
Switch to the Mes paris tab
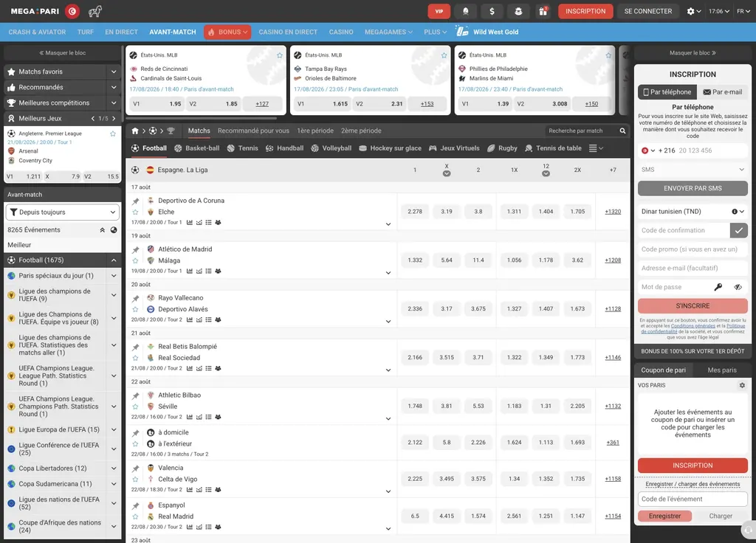(722, 370)
